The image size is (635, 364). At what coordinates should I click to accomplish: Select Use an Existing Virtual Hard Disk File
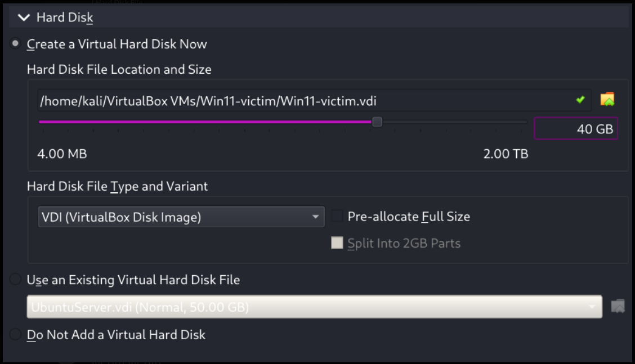pos(16,280)
